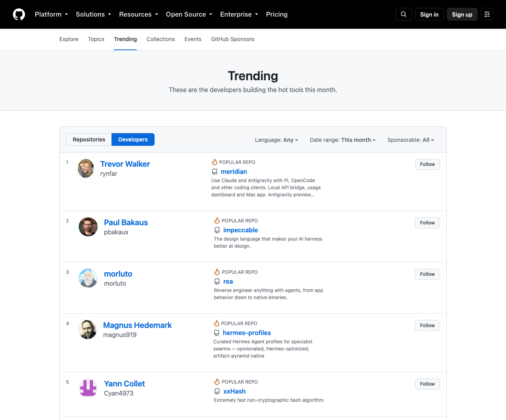The width and height of the screenshot is (506, 420).
Task: Expand the Solutions menu
Action: point(93,14)
